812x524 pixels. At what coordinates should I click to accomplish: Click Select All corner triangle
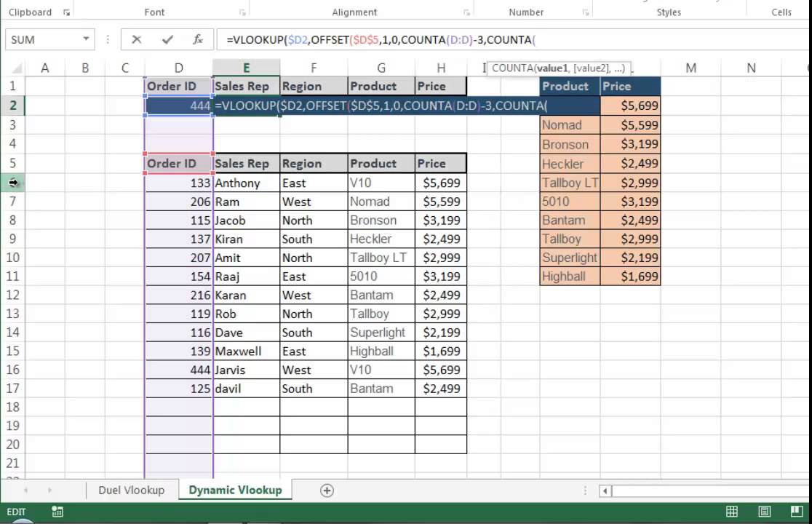(17, 68)
